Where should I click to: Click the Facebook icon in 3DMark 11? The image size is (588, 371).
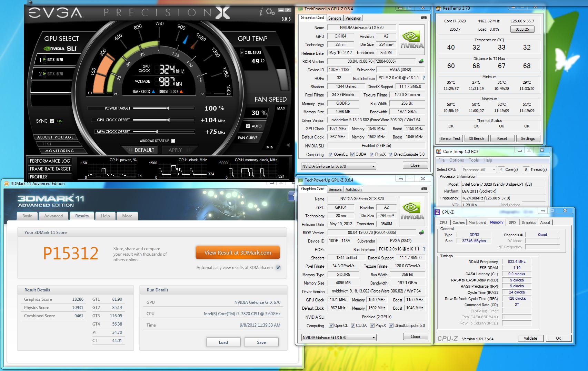coord(292,197)
